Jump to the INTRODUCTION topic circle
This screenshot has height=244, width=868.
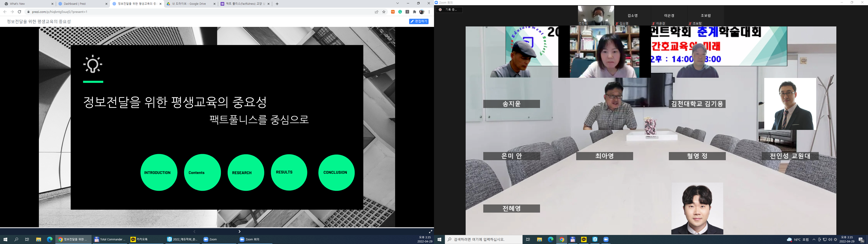point(159,173)
